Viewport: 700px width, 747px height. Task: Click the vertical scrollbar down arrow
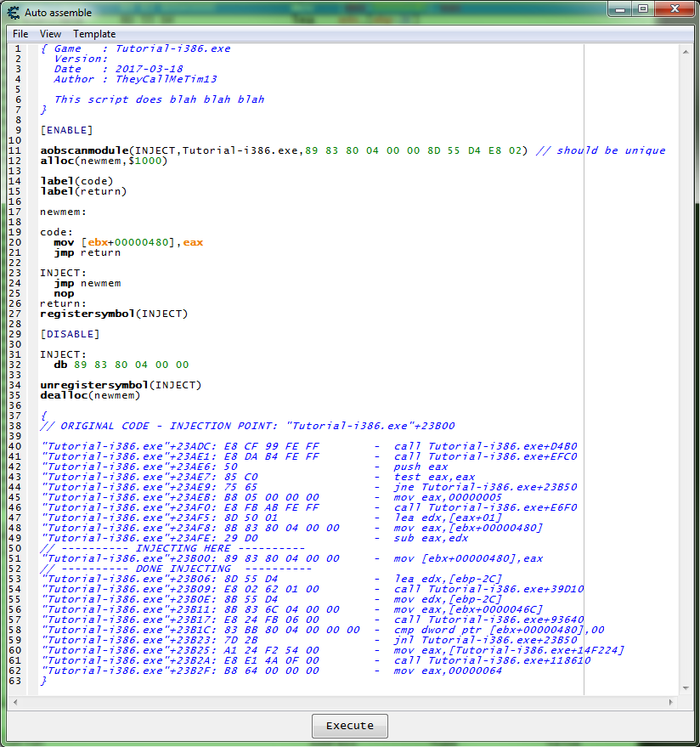click(x=686, y=688)
